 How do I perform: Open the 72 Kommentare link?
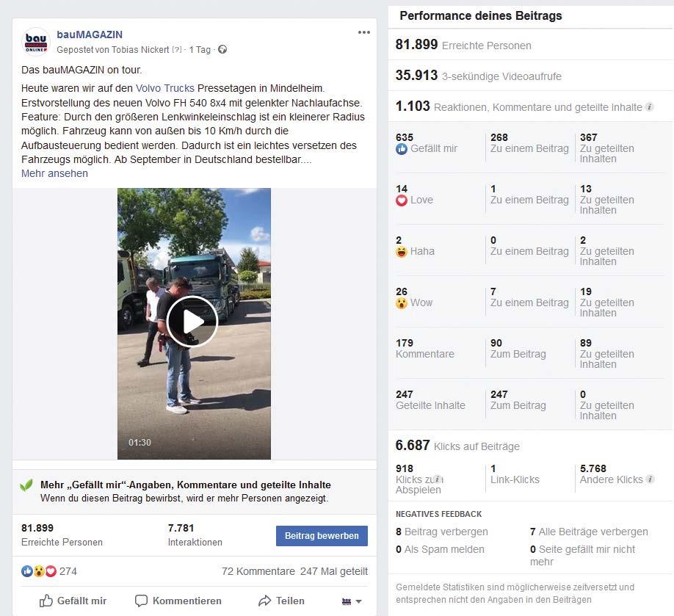pyautogui.click(x=258, y=571)
